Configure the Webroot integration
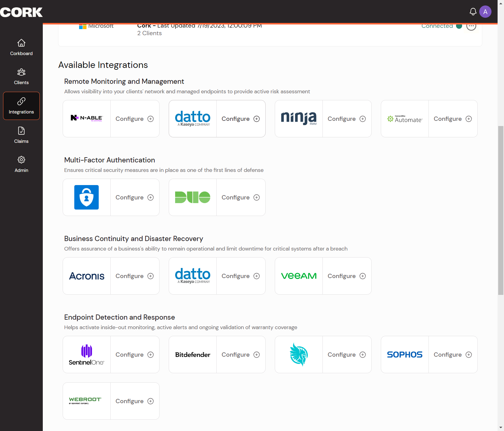504x431 pixels. [134, 401]
